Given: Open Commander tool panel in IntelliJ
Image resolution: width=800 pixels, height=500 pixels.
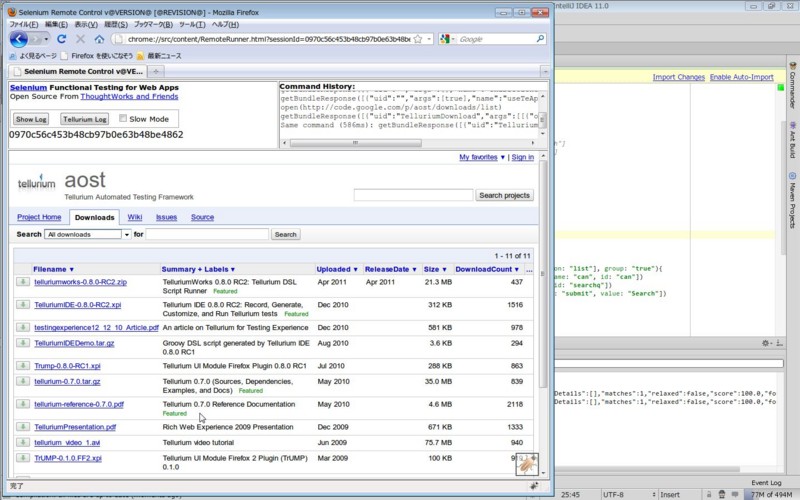Looking at the screenshot, I should tap(792, 85).
